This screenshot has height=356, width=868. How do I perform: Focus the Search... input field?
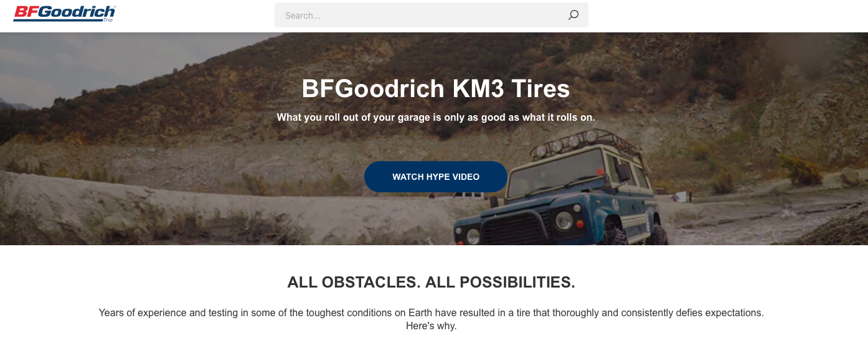click(x=431, y=15)
